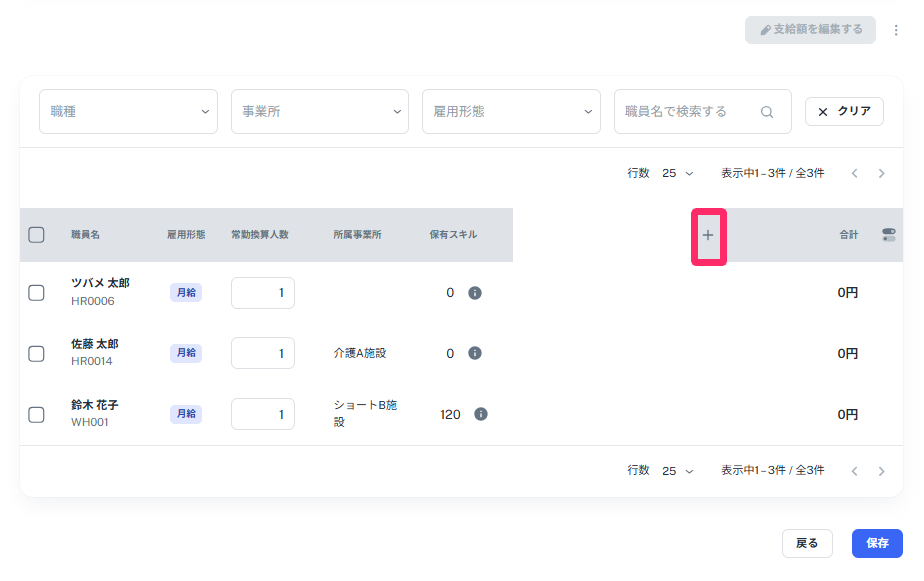924x581 pixels.
Task: Check the checkbox for 鈴木 花子's row
Action: pyautogui.click(x=37, y=413)
